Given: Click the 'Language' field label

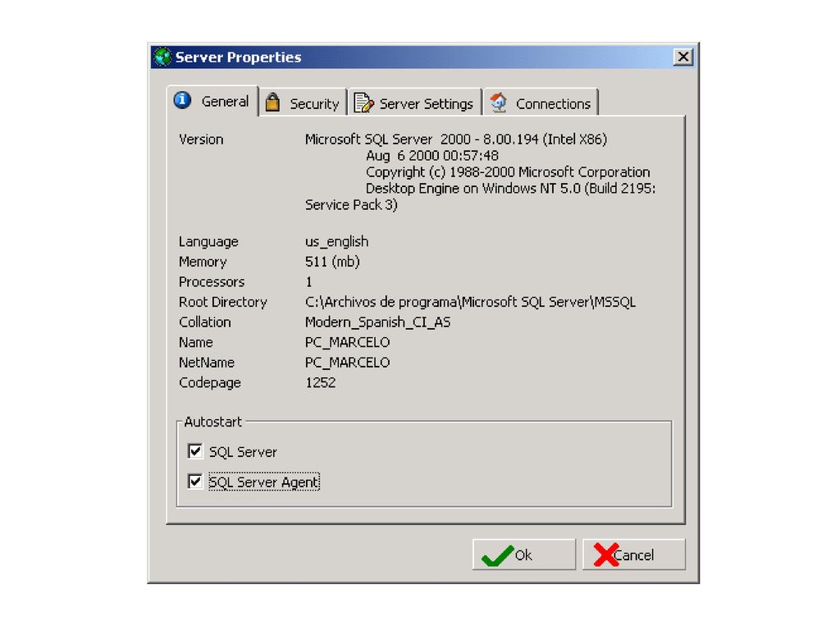Looking at the screenshot, I should 208,242.
